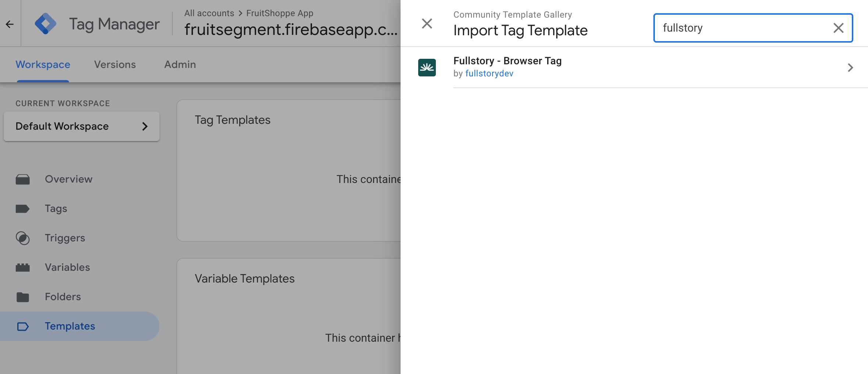
Task: Open Folders in the sidebar
Action: [x=63, y=297]
